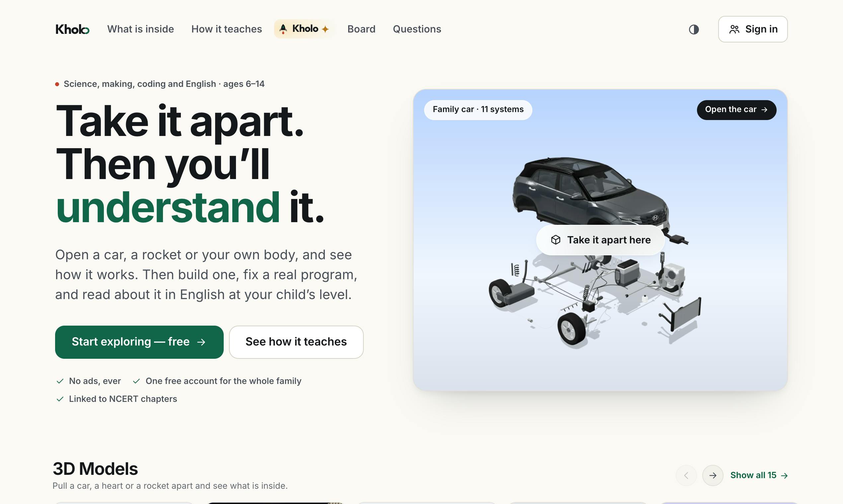Click arrow in Start exploring — free button
Image resolution: width=843 pixels, height=504 pixels.
pyautogui.click(x=201, y=342)
